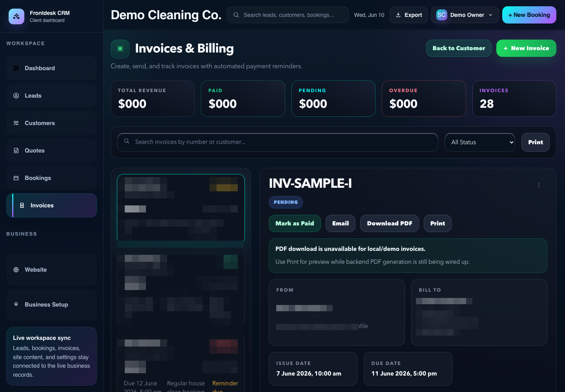
Task: Open the Leads section
Action: (51, 96)
